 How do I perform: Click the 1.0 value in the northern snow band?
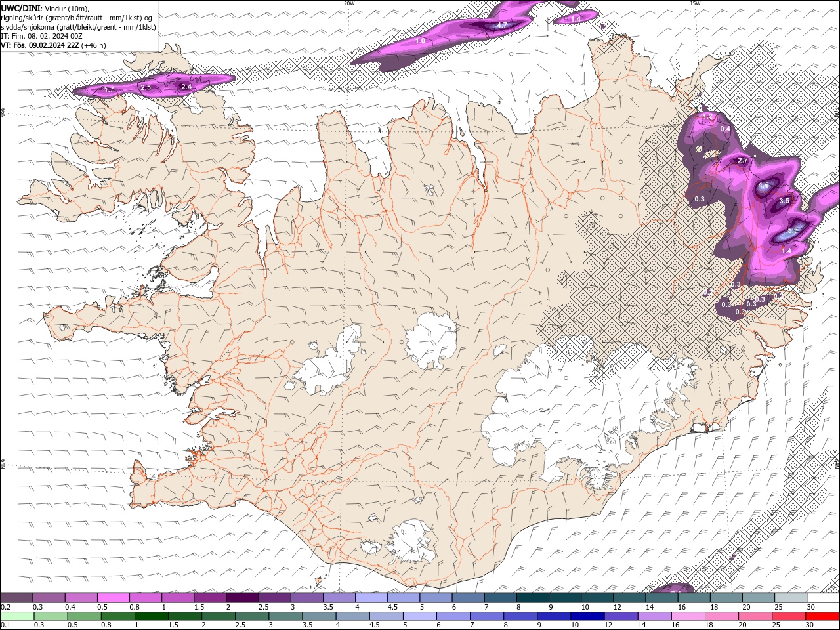click(421, 41)
